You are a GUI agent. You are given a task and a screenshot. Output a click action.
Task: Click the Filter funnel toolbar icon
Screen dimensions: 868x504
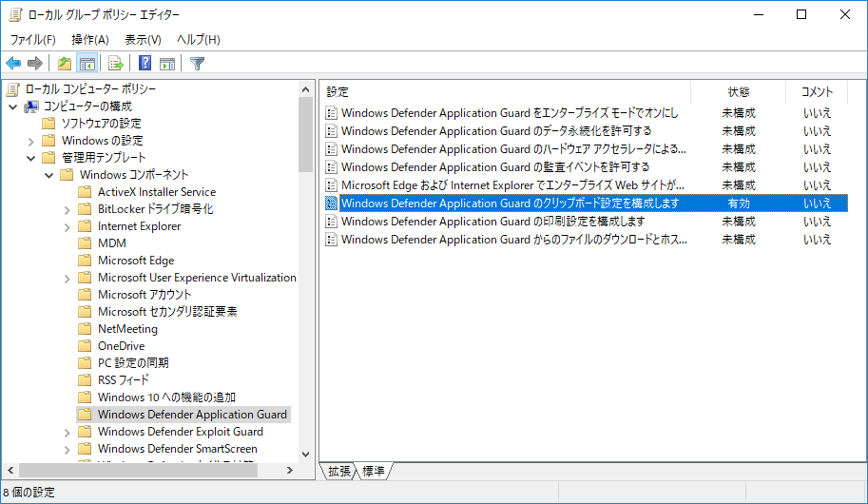pos(197,64)
